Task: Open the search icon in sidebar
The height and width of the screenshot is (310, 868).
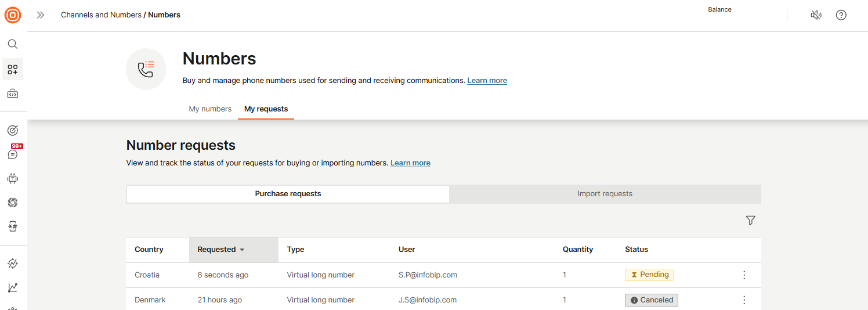Action: click(x=13, y=44)
